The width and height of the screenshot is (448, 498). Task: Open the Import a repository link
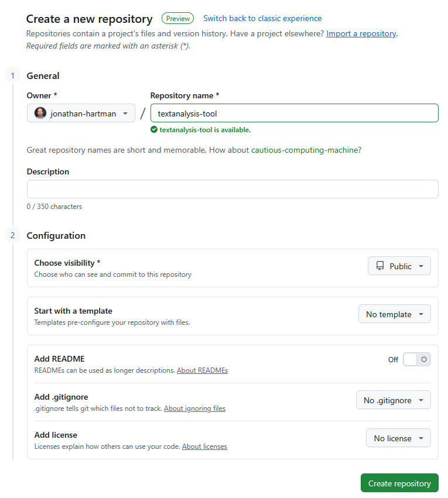pos(361,33)
